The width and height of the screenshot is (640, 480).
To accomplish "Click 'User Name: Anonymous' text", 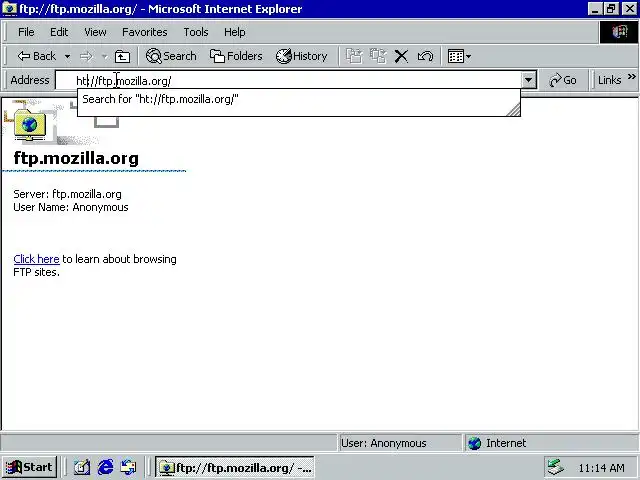I will (x=71, y=207).
